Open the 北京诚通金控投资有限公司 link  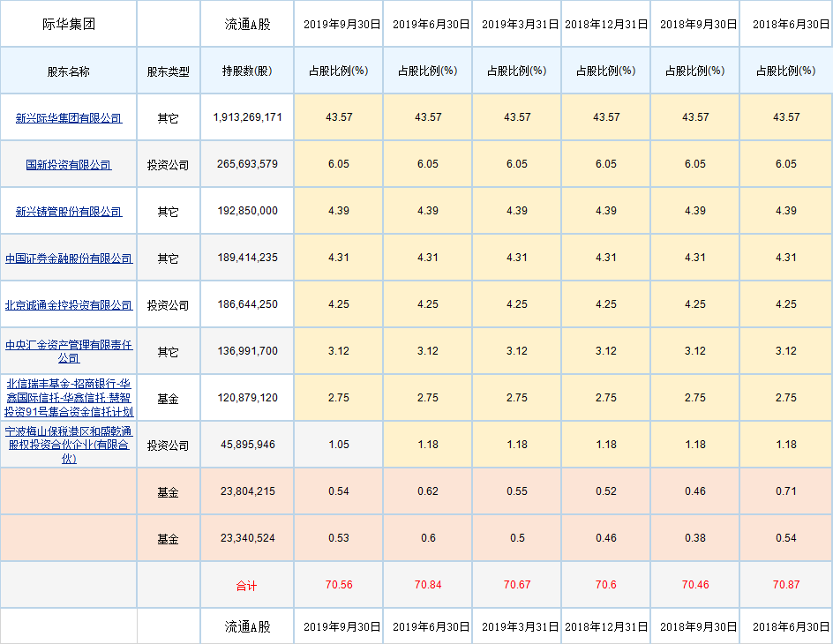(x=69, y=304)
